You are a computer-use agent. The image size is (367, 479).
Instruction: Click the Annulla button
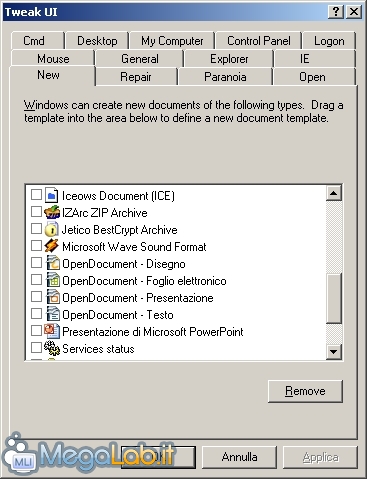coord(239,457)
